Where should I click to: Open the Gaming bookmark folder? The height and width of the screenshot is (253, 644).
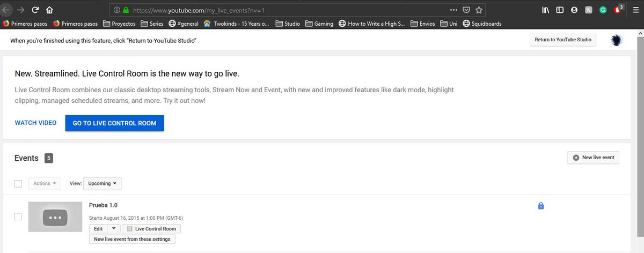[x=319, y=24]
